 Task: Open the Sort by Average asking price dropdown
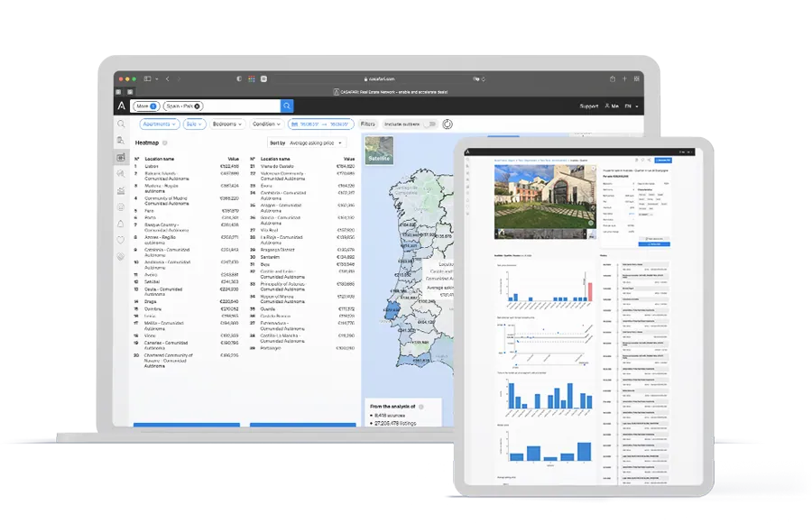(x=307, y=142)
